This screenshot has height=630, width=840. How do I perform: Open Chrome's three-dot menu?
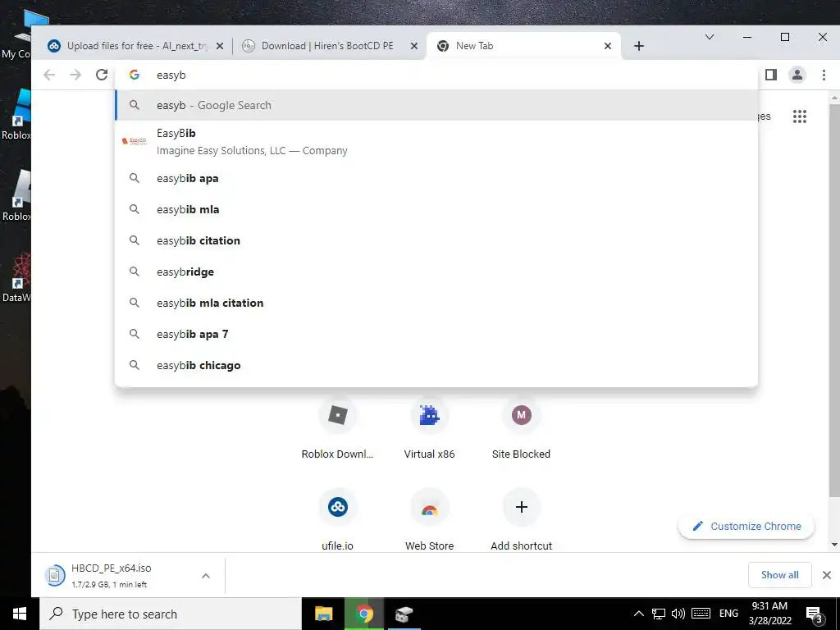click(x=824, y=75)
